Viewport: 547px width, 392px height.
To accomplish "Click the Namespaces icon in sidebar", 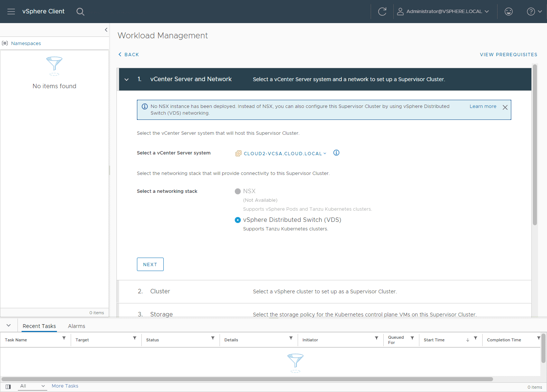I will pos(5,43).
